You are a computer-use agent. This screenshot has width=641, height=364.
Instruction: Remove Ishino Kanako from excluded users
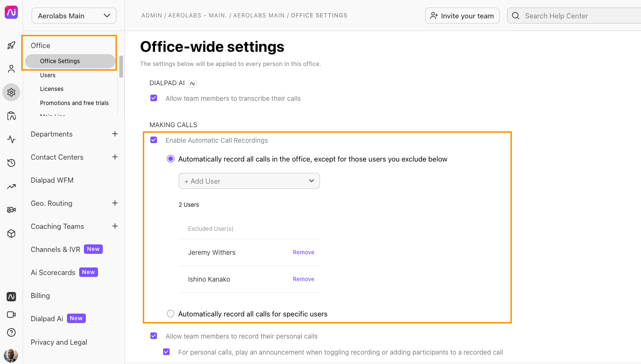click(304, 279)
